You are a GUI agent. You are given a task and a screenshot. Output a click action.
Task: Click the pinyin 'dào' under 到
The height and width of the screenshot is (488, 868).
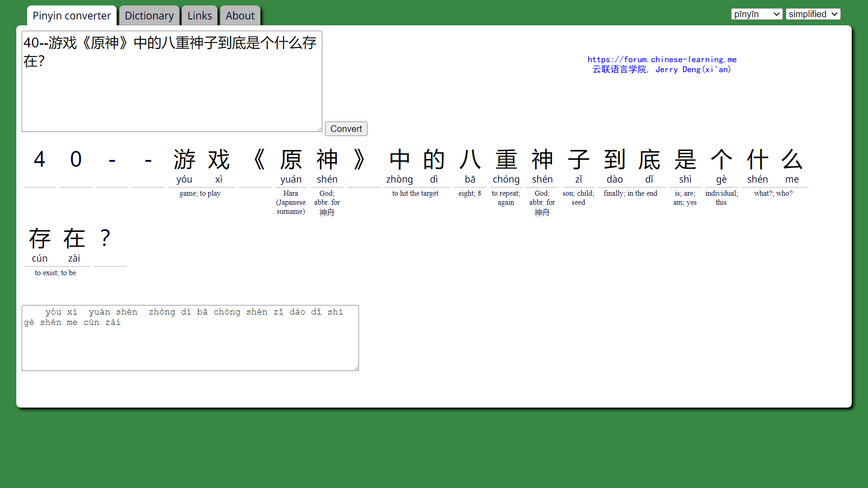point(615,179)
